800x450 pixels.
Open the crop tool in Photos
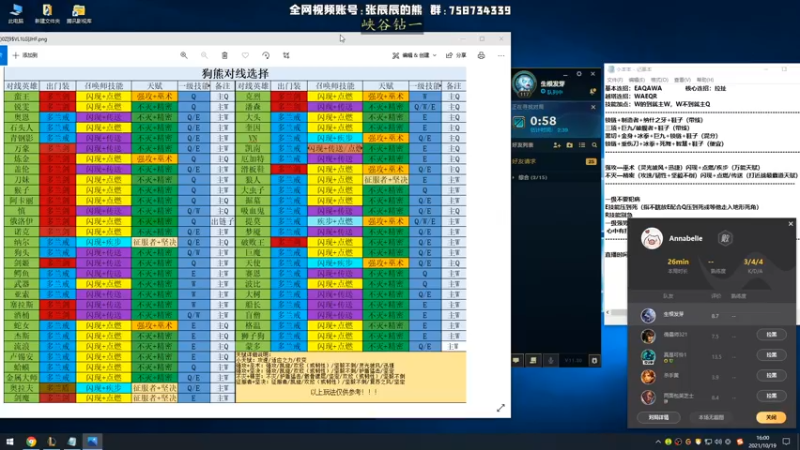tap(286, 55)
